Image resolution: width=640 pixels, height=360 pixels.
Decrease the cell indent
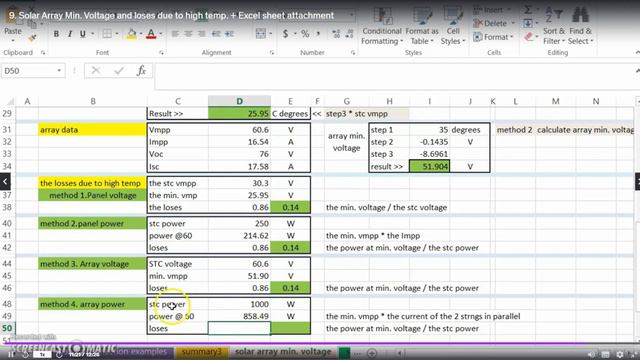coord(216,34)
